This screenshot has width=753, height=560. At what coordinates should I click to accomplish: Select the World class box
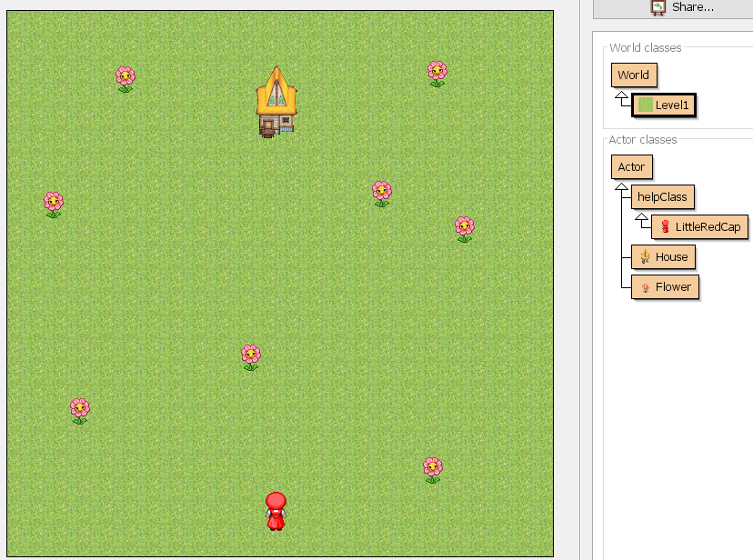tap(634, 75)
